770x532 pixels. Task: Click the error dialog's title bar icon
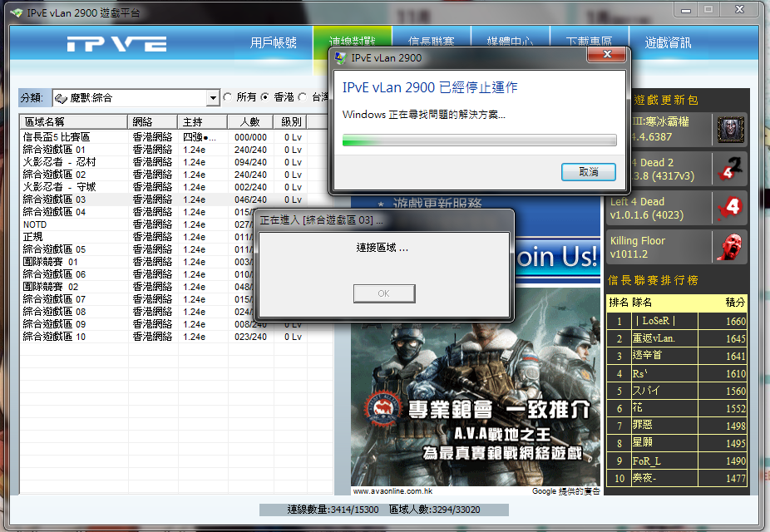click(341, 58)
